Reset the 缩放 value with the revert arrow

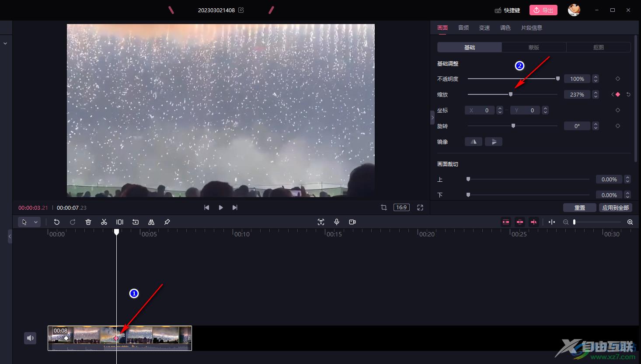point(628,94)
